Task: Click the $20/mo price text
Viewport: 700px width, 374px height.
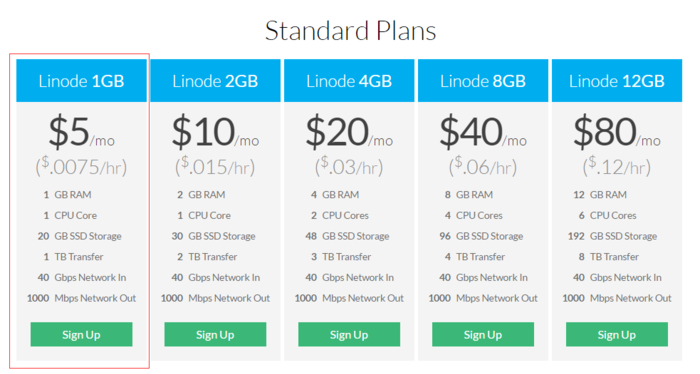Action: point(350,132)
